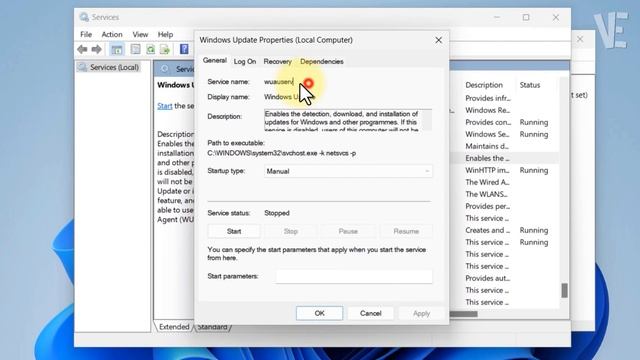Select the 'The WLANS...' row

505,194
